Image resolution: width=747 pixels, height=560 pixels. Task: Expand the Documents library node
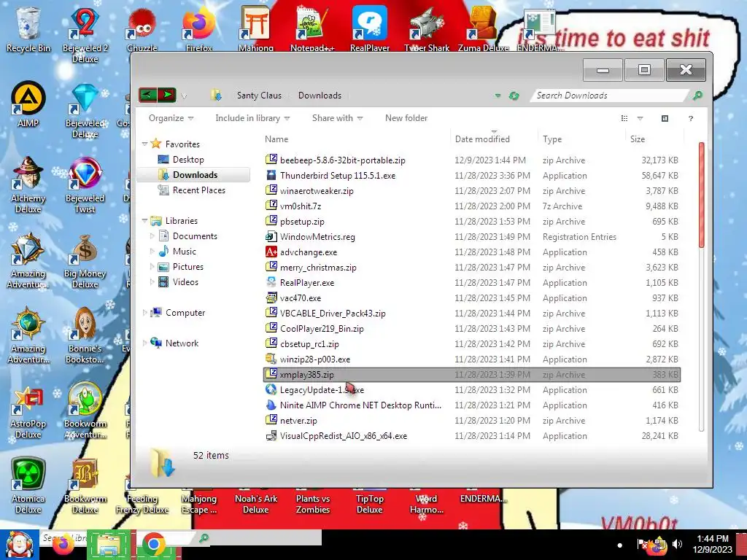click(152, 236)
